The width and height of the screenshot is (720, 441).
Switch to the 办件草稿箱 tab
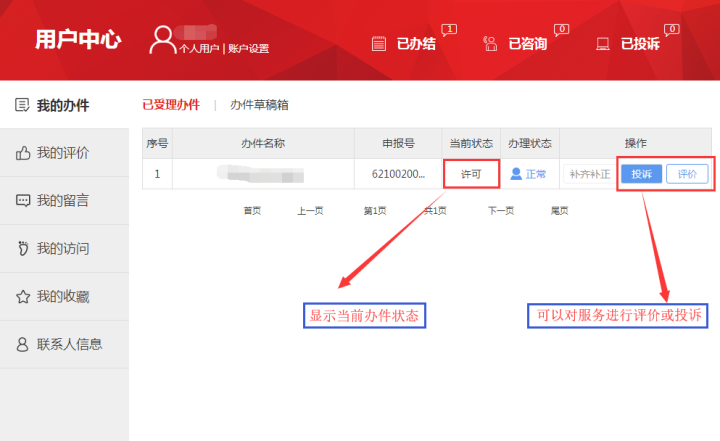259,105
